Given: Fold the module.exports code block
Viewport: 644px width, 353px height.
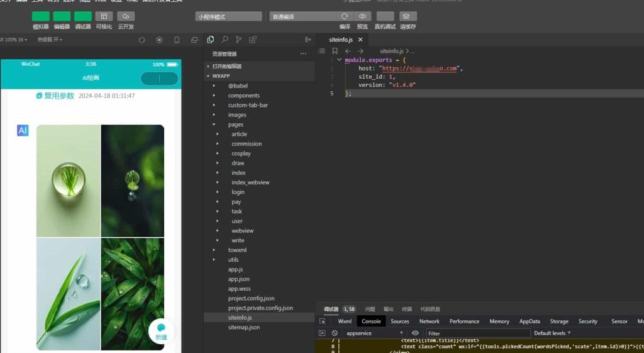Looking at the screenshot, I should (x=339, y=60).
